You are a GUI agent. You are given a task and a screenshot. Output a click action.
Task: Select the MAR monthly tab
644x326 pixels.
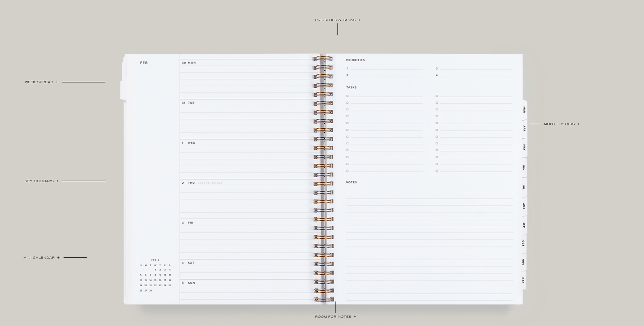(524, 109)
